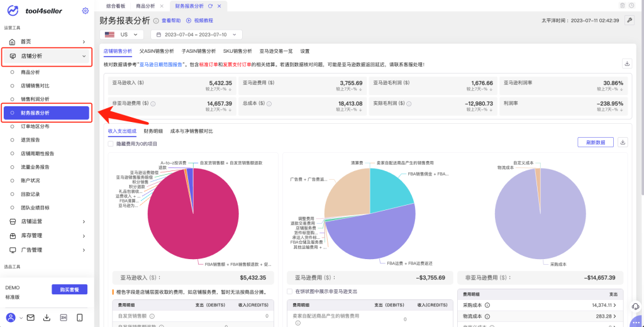
Task: Switch to the 父ASIN销售分析 tab
Action: point(157,52)
